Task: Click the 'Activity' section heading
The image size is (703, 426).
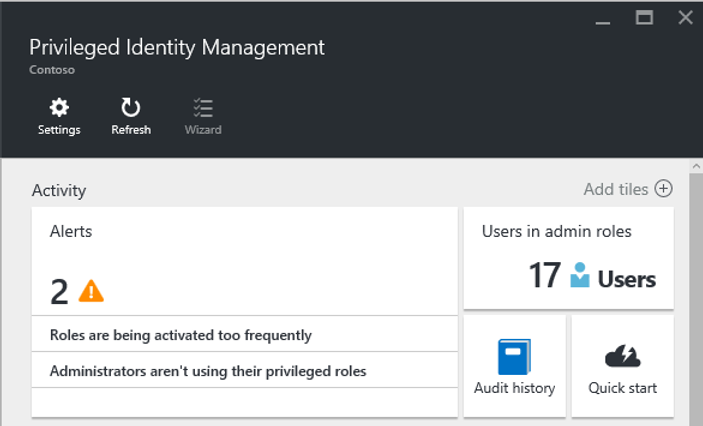Action: [x=59, y=191]
